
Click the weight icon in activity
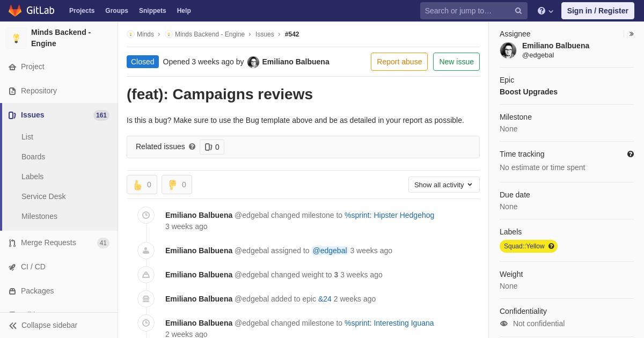pyautogui.click(x=146, y=275)
